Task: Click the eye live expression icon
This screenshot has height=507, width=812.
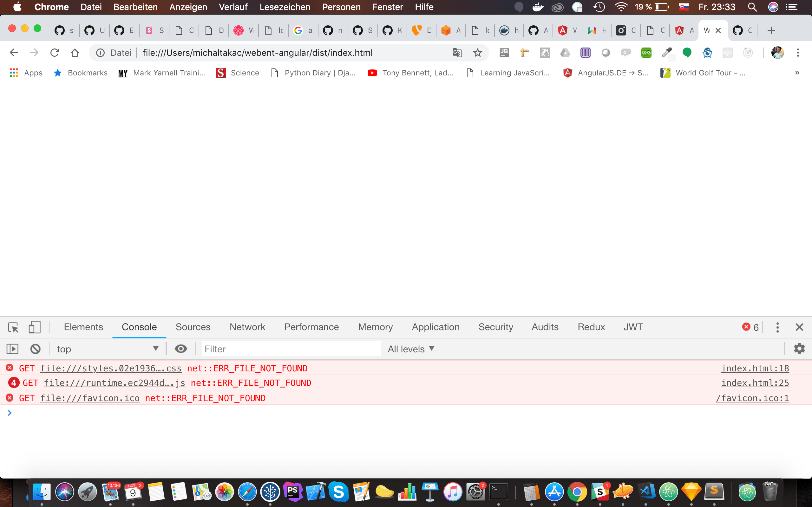Action: coord(181,349)
